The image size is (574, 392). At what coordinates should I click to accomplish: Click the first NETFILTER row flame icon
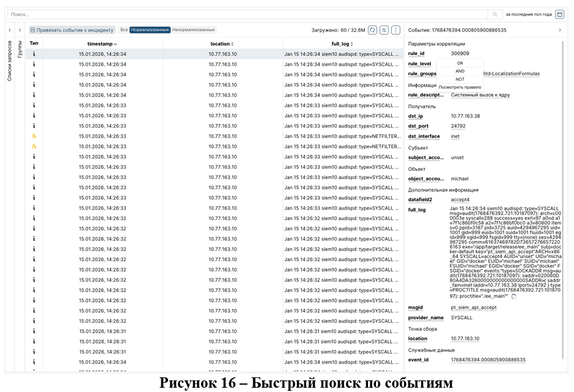34,136
